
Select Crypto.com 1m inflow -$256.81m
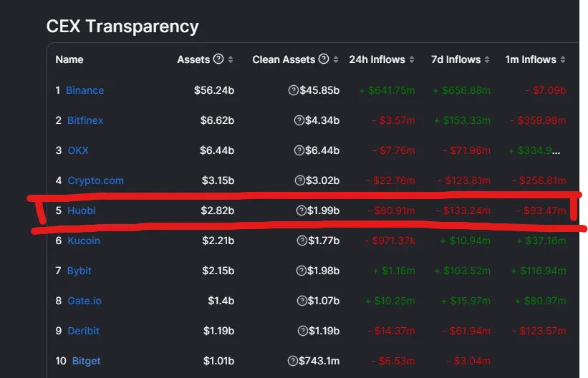click(x=539, y=180)
